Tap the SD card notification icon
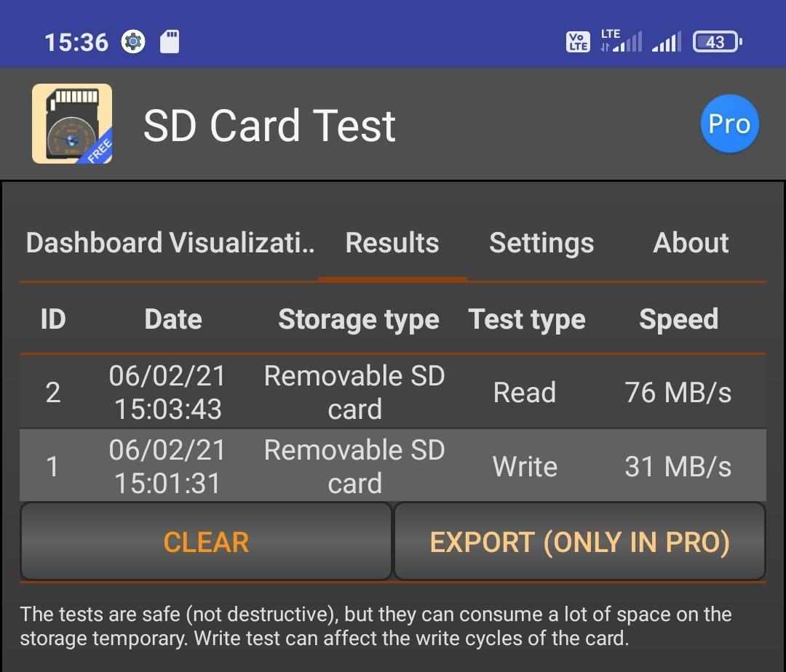This screenshot has height=672, width=786. [170, 41]
